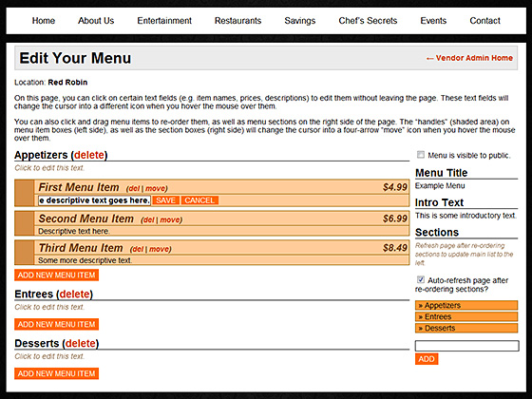Edit the $4.99 price
This screenshot has width=532, height=399.
click(395, 187)
